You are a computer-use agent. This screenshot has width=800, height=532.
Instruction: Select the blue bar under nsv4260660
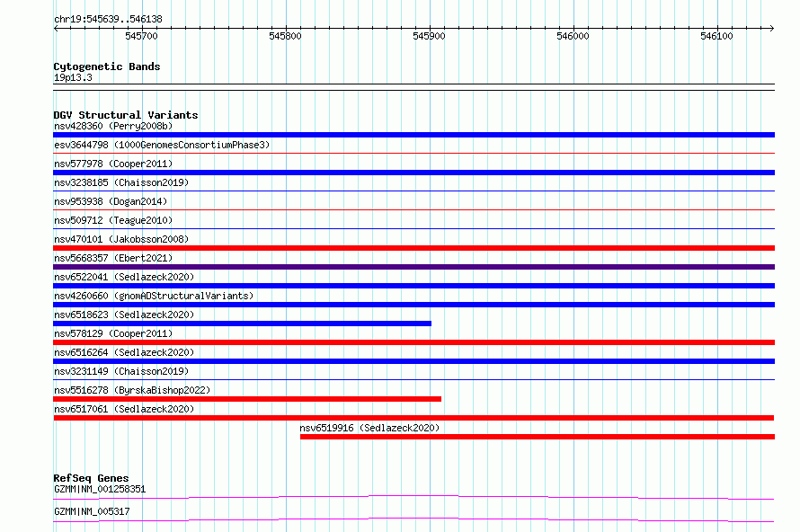tap(413, 305)
